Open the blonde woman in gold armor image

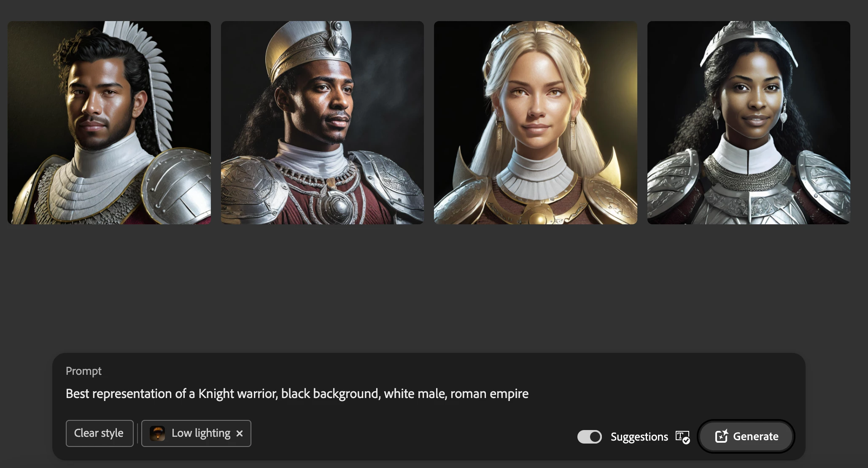536,123
